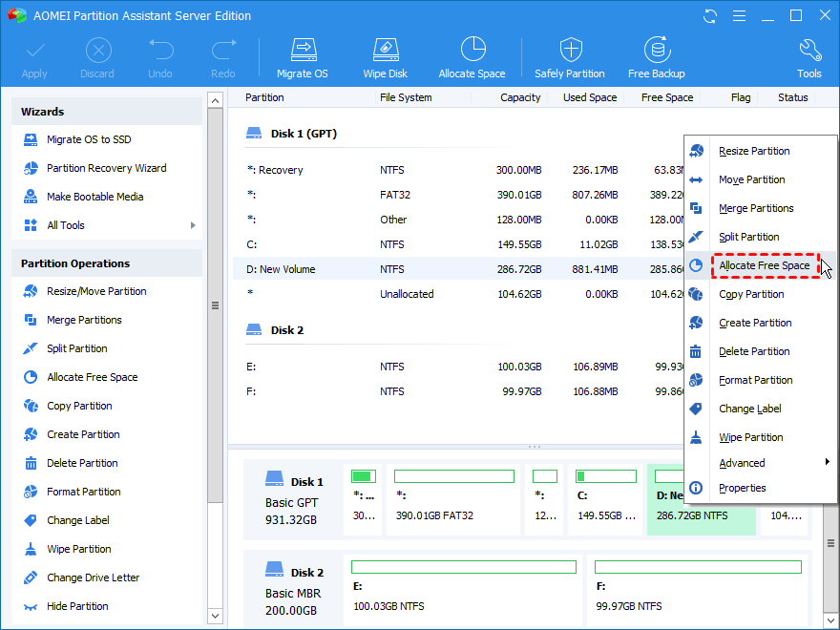The height and width of the screenshot is (630, 840).
Task: Open the Free Backup tool
Action: click(x=656, y=57)
